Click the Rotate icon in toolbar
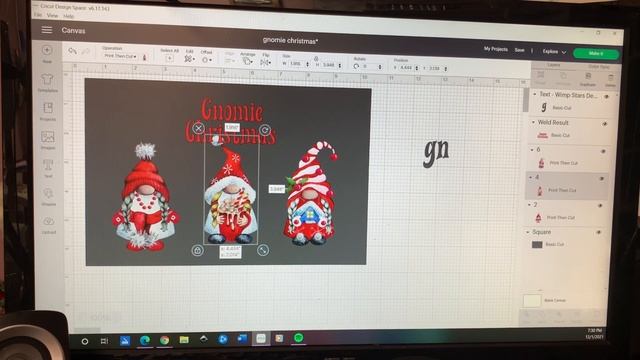The image size is (640, 360). [x=356, y=66]
